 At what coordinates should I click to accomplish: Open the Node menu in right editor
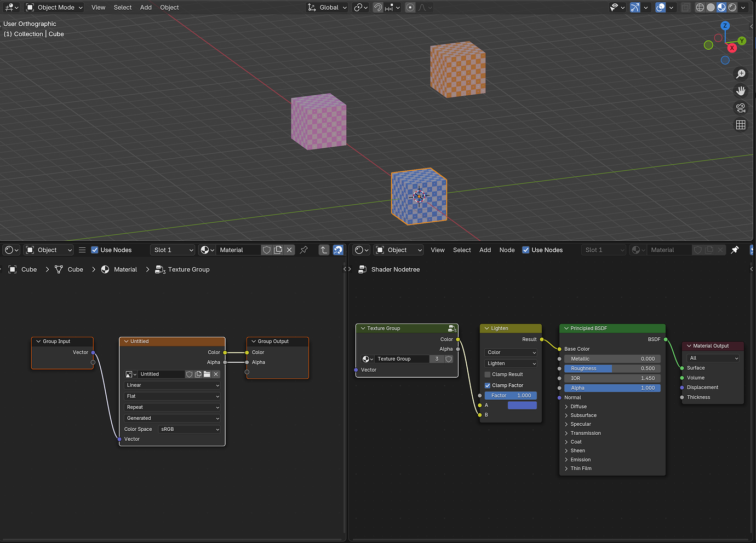(507, 250)
